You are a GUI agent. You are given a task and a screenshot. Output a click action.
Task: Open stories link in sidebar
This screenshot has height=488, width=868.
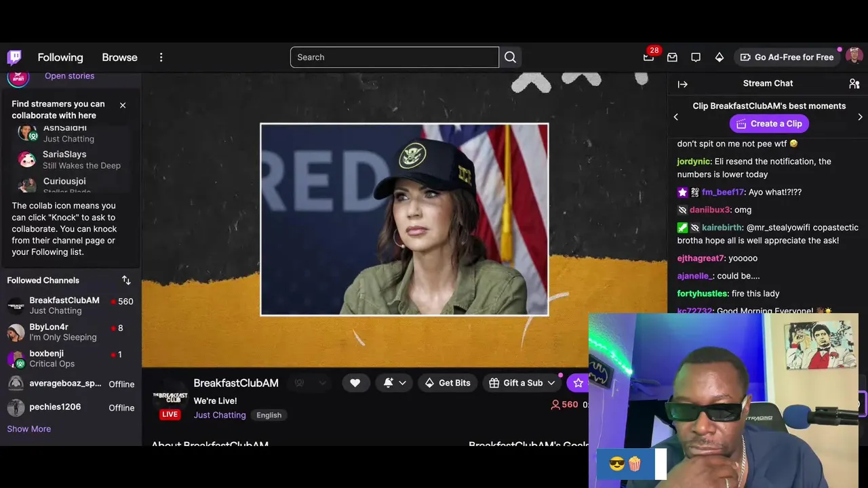pyautogui.click(x=69, y=76)
